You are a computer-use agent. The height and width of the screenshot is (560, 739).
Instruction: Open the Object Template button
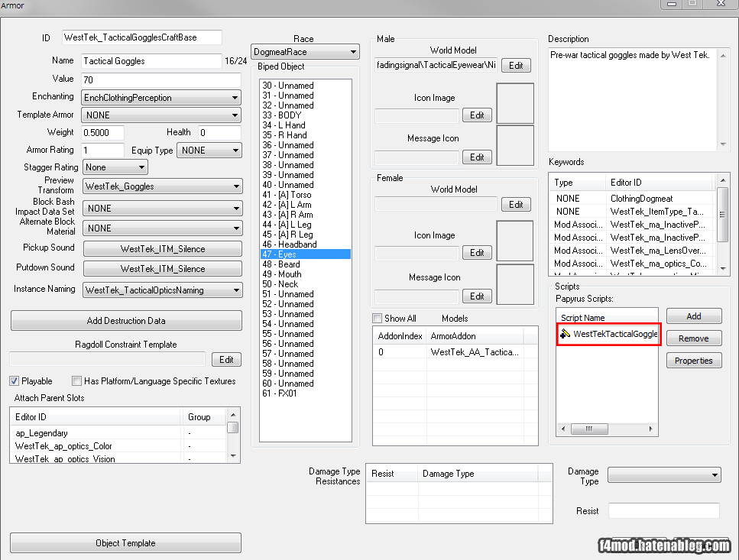point(125,543)
